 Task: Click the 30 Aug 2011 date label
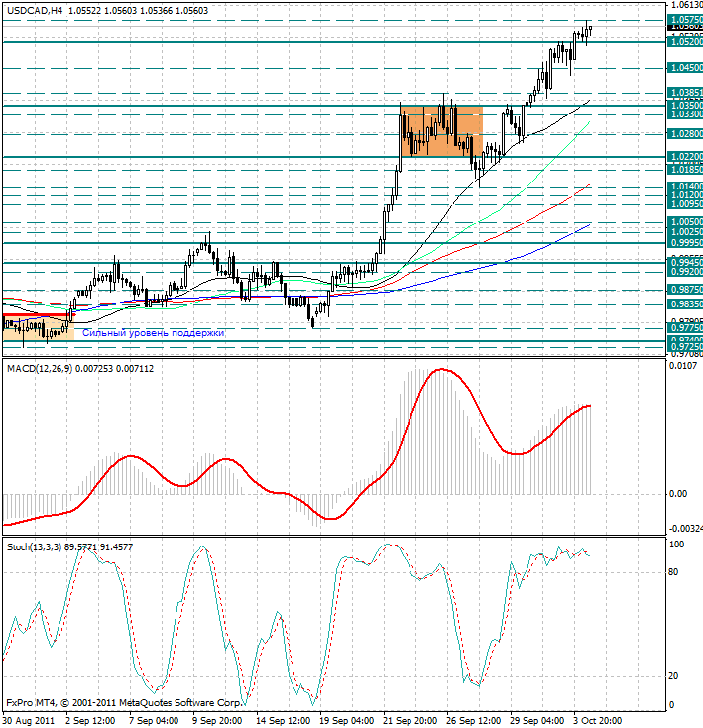[x=29, y=721]
